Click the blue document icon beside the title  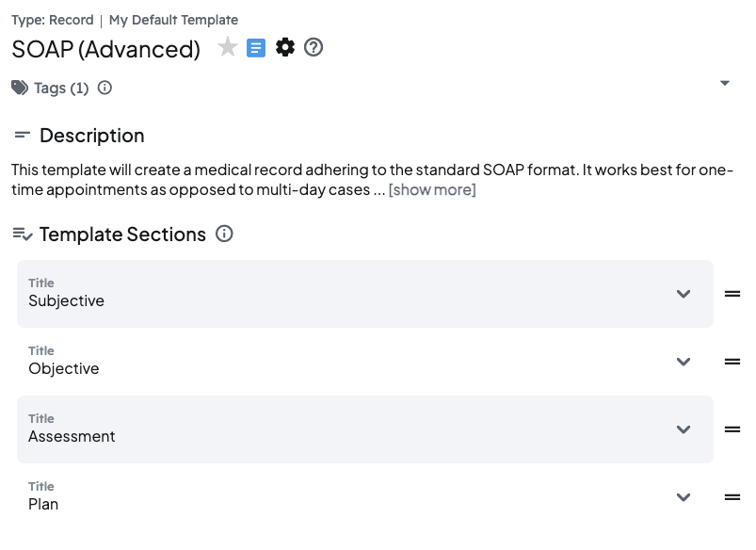(x=256, y=48)
